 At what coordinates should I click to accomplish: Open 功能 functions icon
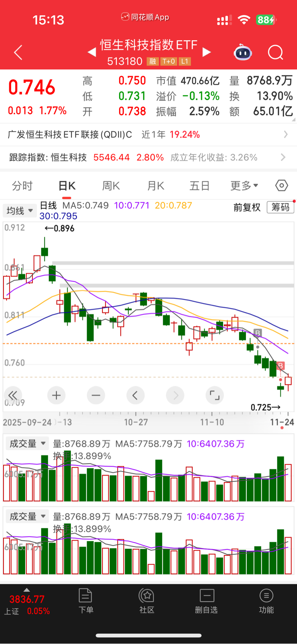pyautogui.click(x=266, y=601)
